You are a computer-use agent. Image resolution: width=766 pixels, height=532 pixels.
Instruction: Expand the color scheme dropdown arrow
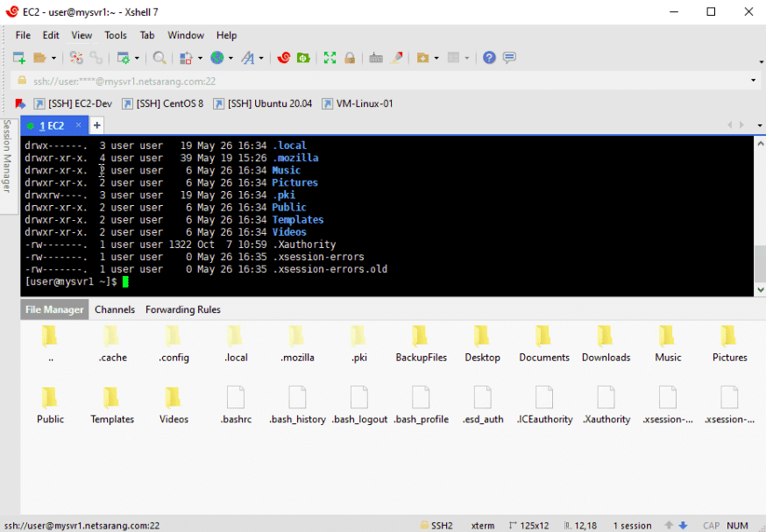point(201,58)
